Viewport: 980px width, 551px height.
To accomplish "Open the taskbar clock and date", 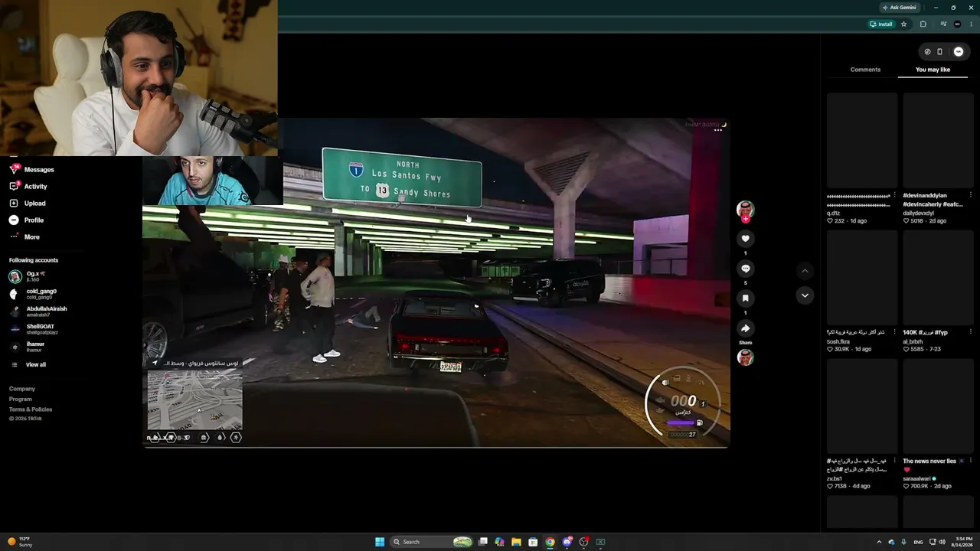I will click(962, 542).
